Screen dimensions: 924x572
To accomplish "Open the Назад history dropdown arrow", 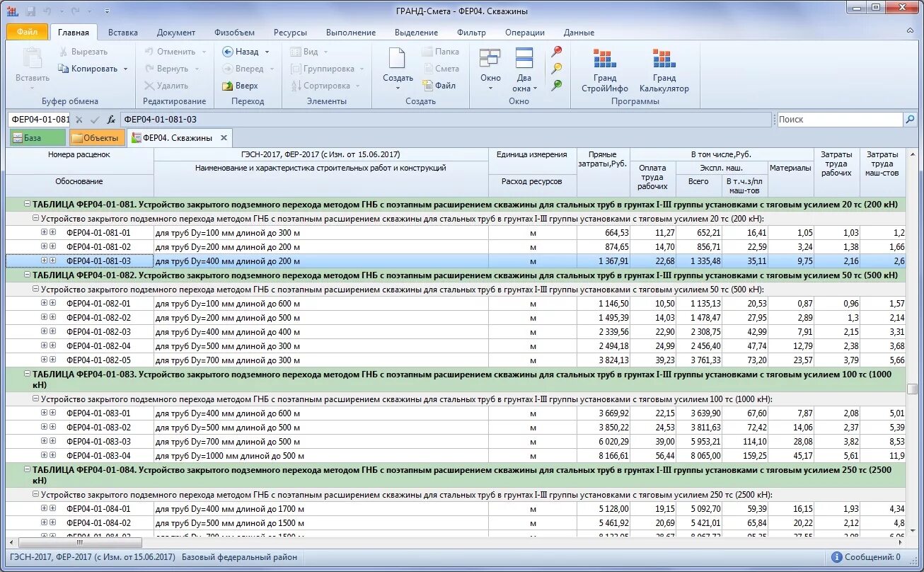I will (267, 52).
